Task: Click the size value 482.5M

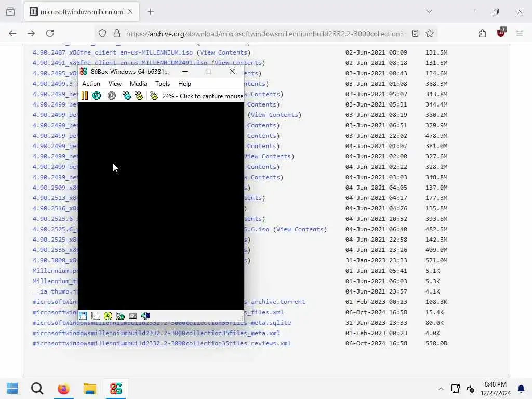Action: point(436,229)
